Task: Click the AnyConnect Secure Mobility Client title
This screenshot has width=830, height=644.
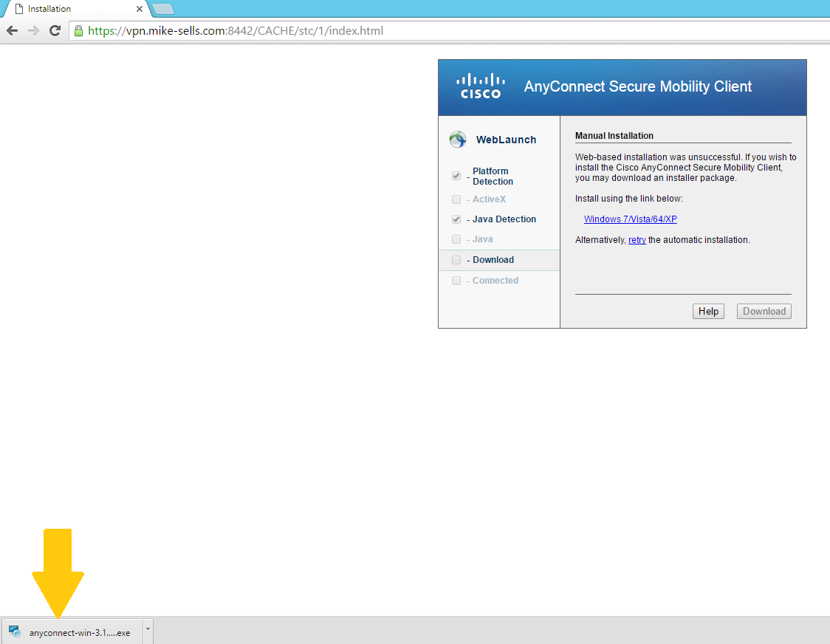Action: coord(638,86)
